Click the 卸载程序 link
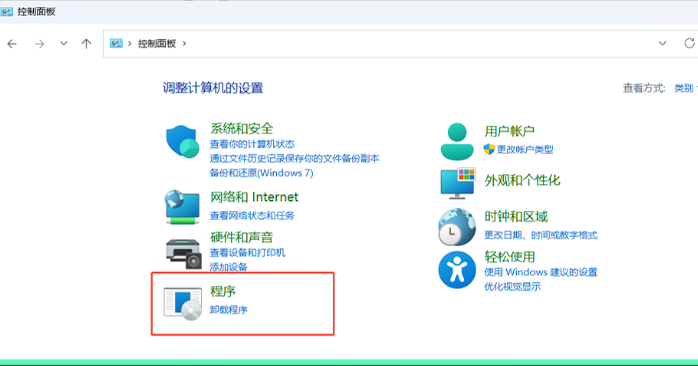Screen dimensions: 698x366 click(228, 309)
